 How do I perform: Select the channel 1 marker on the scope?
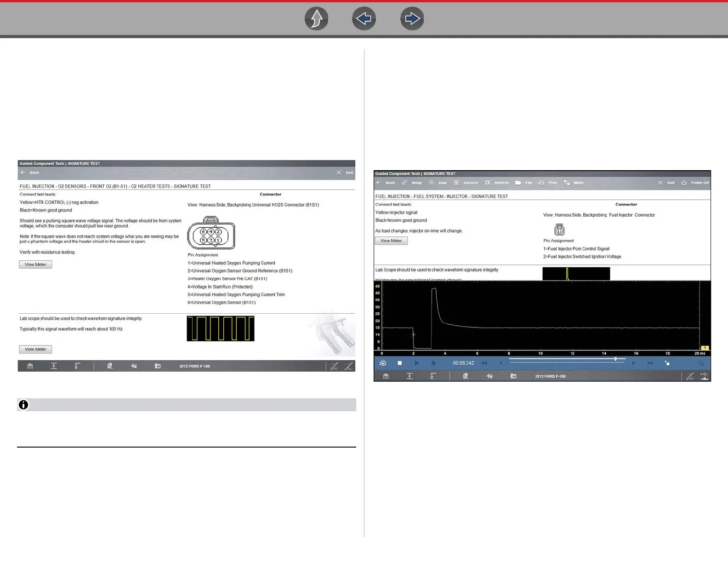click(x=705, y=348)
